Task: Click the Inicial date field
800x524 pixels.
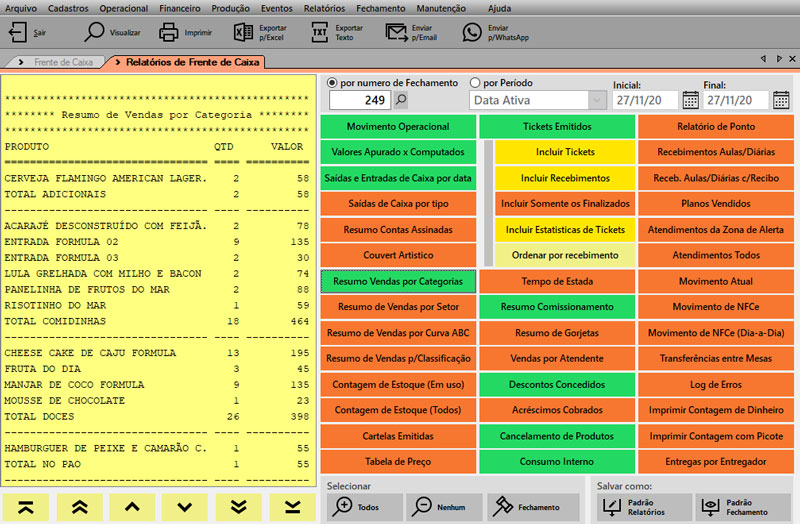Action: pos(645,100)
